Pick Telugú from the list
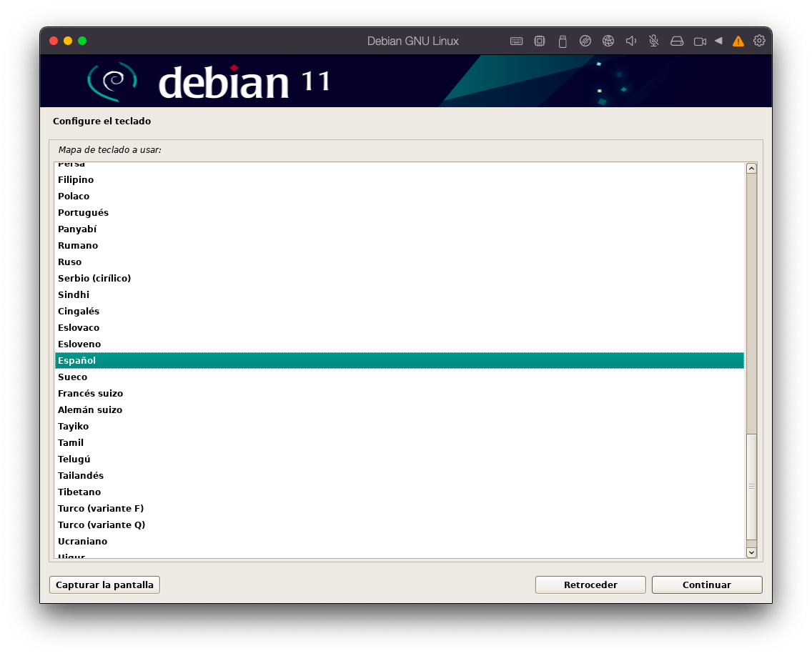Screen dimensions: 812x656 pyautogui.click(x=400, y=459)
